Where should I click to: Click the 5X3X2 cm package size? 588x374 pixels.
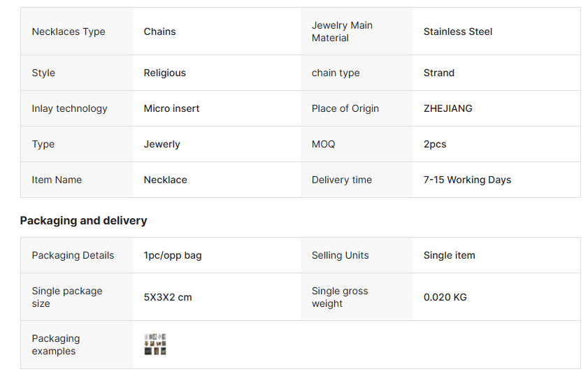pos(167,297)
